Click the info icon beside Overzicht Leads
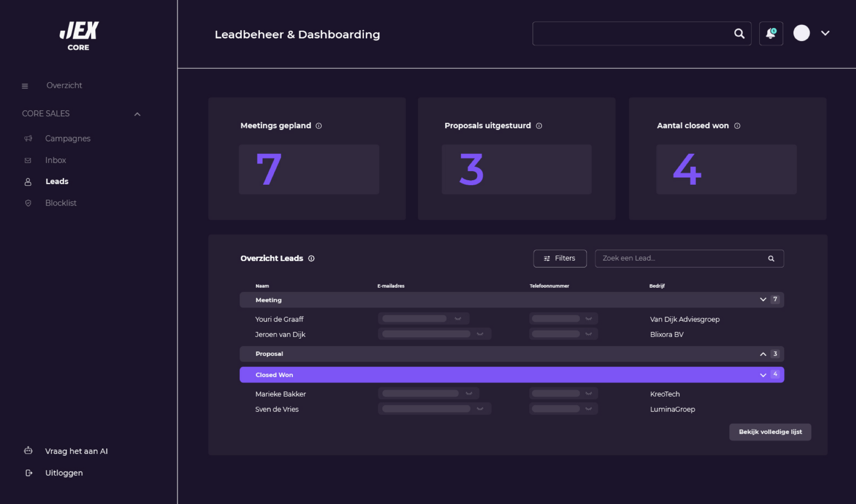This screenshot has height=504, width=856. coord(311,258)
